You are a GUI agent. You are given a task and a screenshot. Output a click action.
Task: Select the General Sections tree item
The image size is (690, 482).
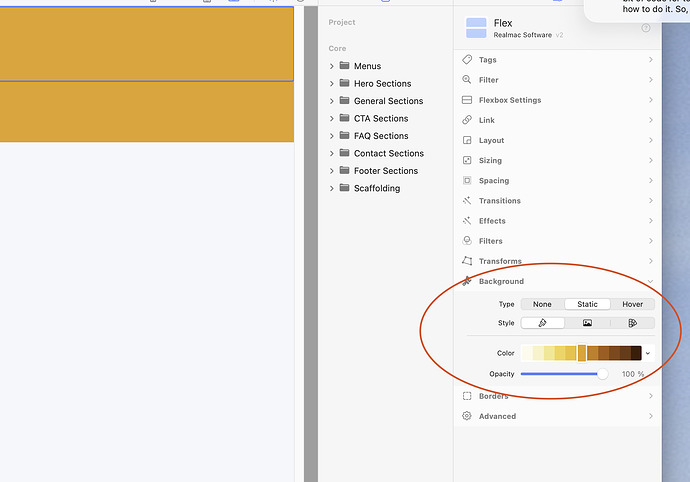[389, 101]
